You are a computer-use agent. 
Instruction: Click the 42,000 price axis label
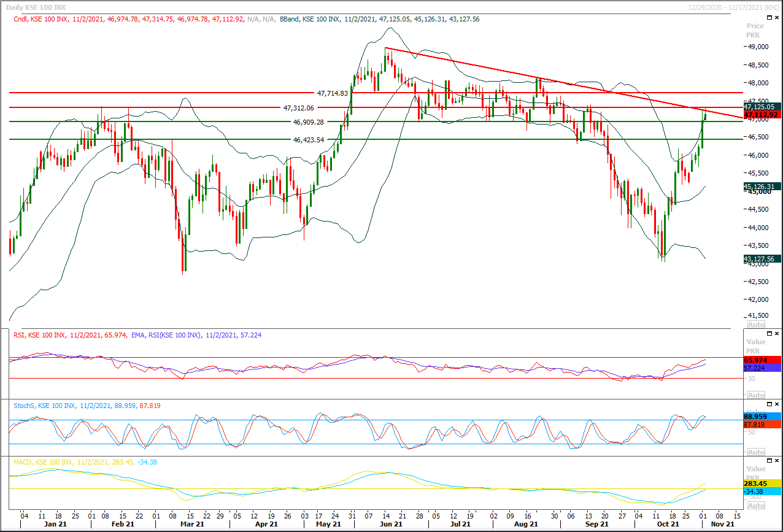pyautogui.click(x=760, y=299)
